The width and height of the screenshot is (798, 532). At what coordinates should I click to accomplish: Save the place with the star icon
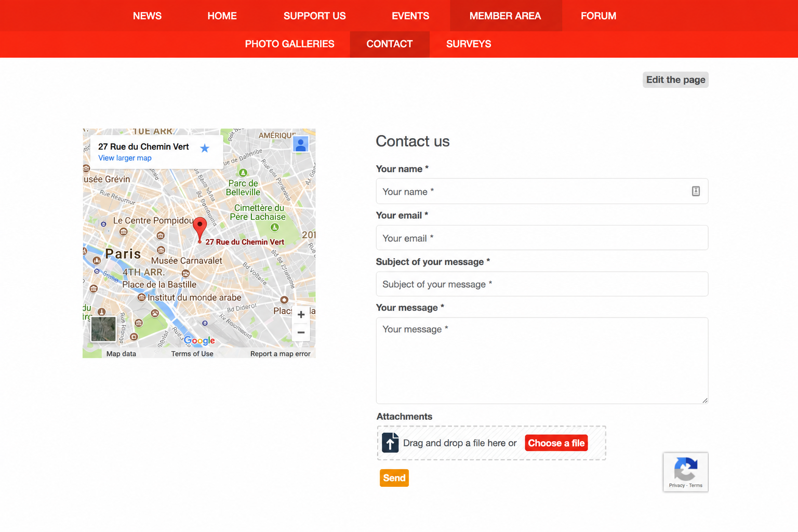pos(205,148)
